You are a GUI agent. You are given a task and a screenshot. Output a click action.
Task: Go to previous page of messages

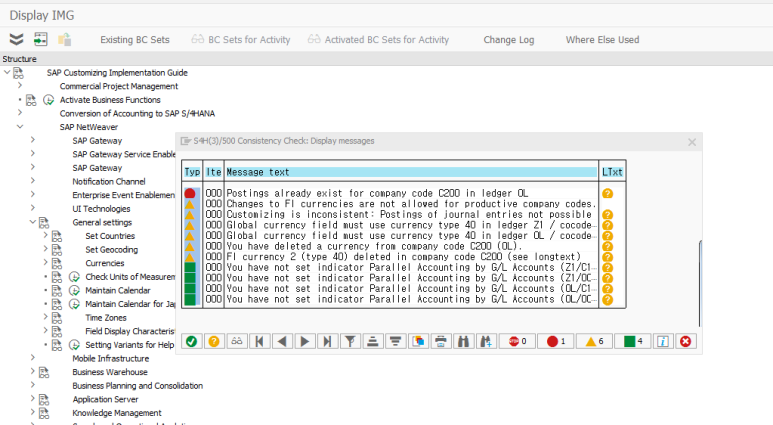(282, 341)
